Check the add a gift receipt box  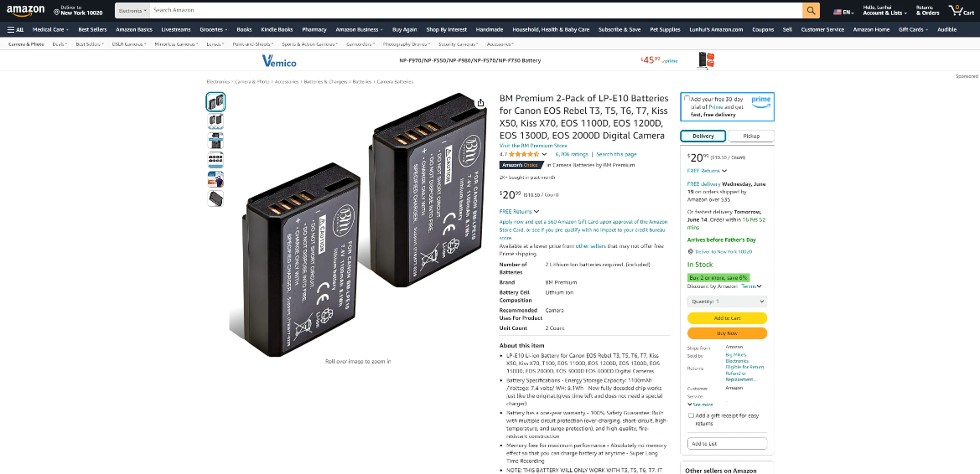[x=691, y=415]
